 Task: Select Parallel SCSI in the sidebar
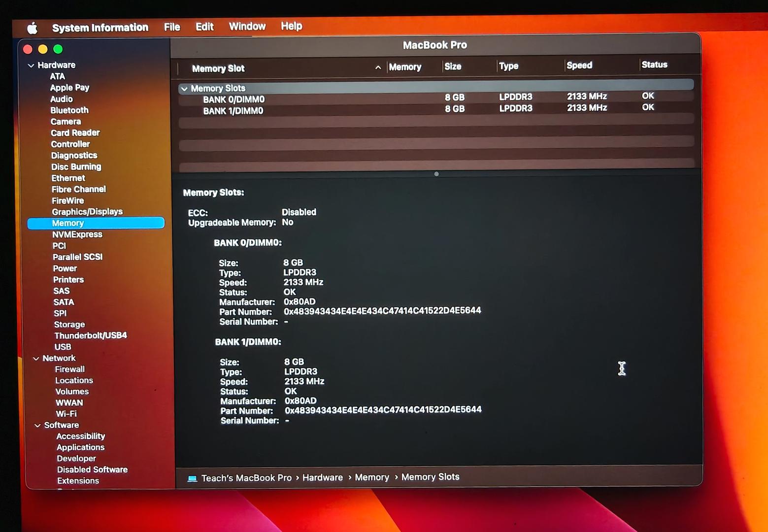[77, 257]
